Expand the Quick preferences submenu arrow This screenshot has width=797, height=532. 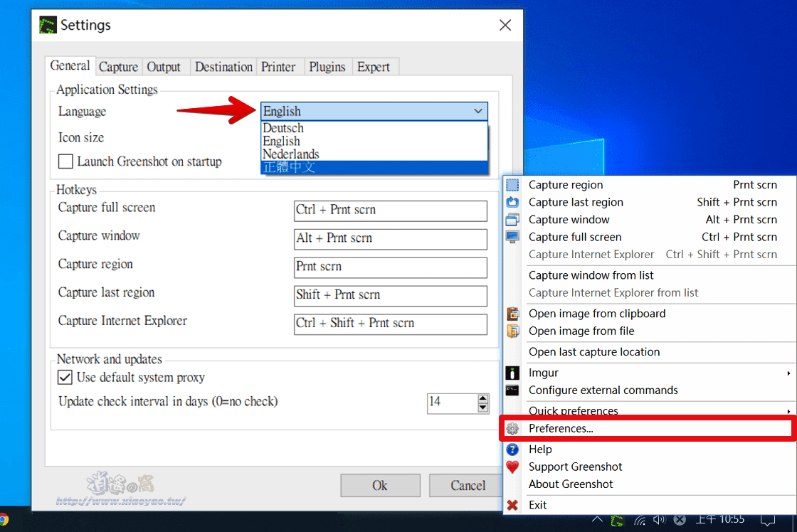coord(788,411)
